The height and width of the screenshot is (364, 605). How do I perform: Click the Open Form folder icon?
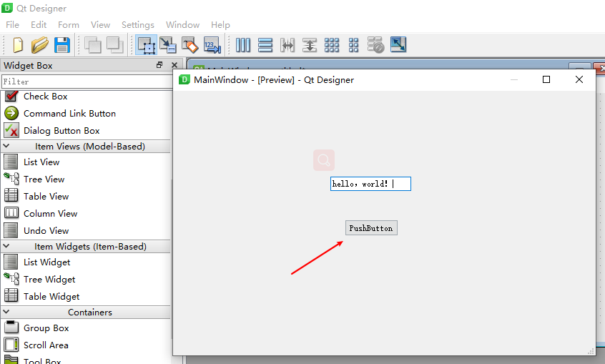39,45
